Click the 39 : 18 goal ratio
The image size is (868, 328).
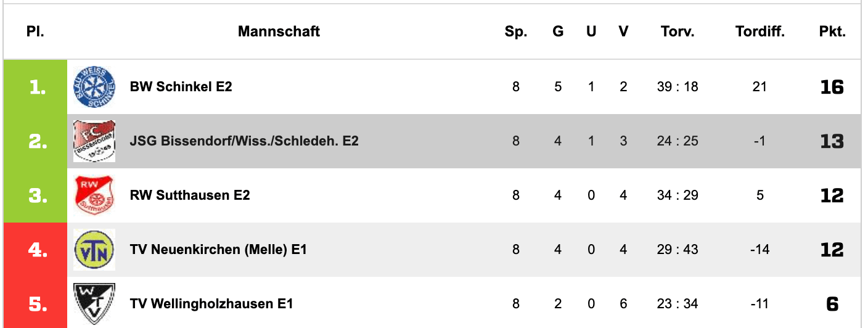click(678, 87)
